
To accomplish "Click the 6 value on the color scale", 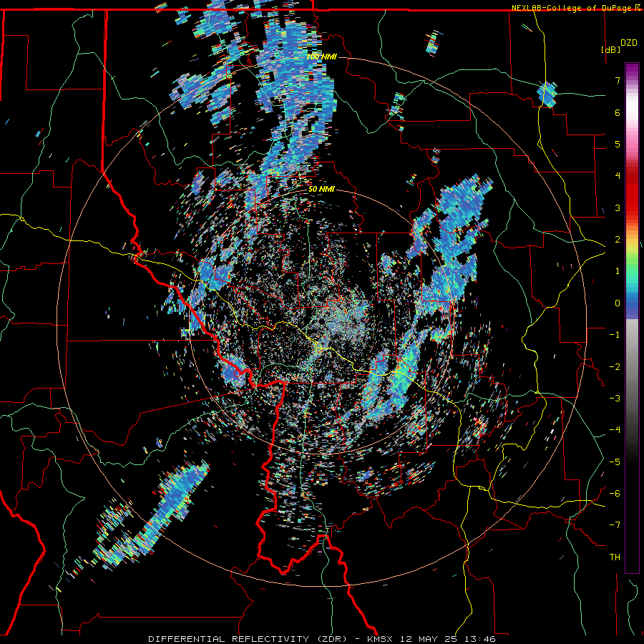I will [x=618, y=112].
